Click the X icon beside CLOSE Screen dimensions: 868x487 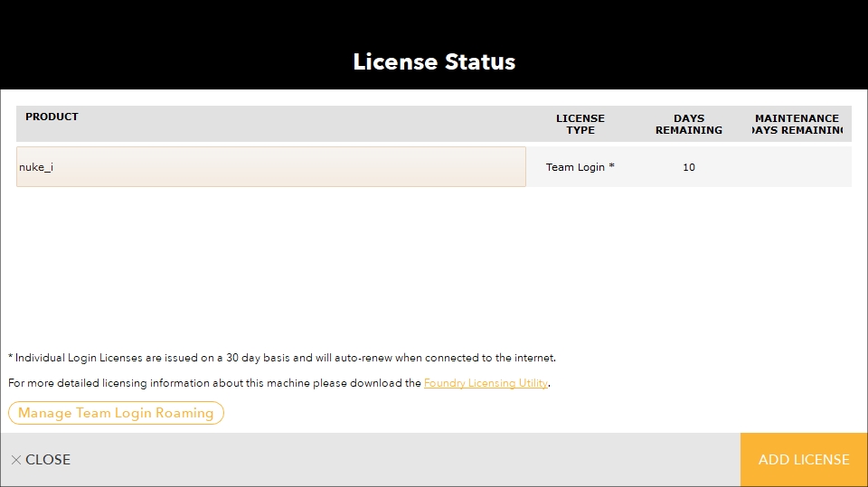point(15,460)
